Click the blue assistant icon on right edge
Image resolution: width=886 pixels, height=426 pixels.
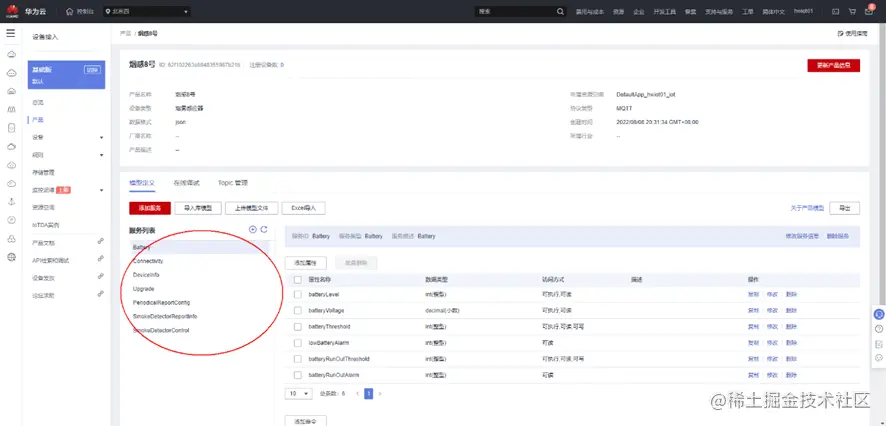coord(879,315)
